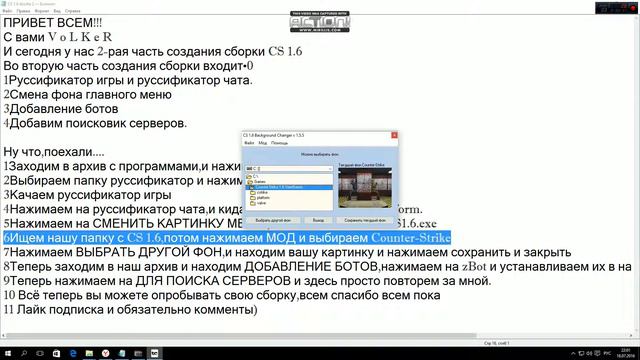The width and height of the screenshot is (640, 360).
Task: Click the valve folder icon
Action: pos(253,203)
